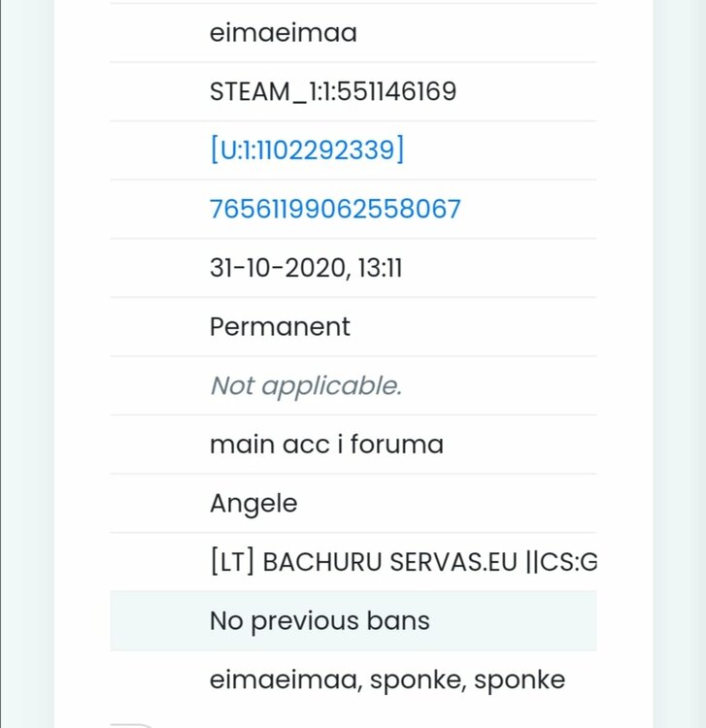The width and height of the screenshot is (706, 728).
Task: Open the 76561199062558067 community ID link
Action: point(335,210)
